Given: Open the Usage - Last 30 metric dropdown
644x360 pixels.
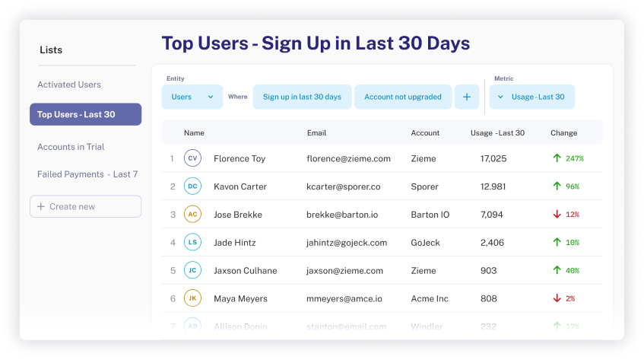Looking at the screenshot, I should pos(532,97).
